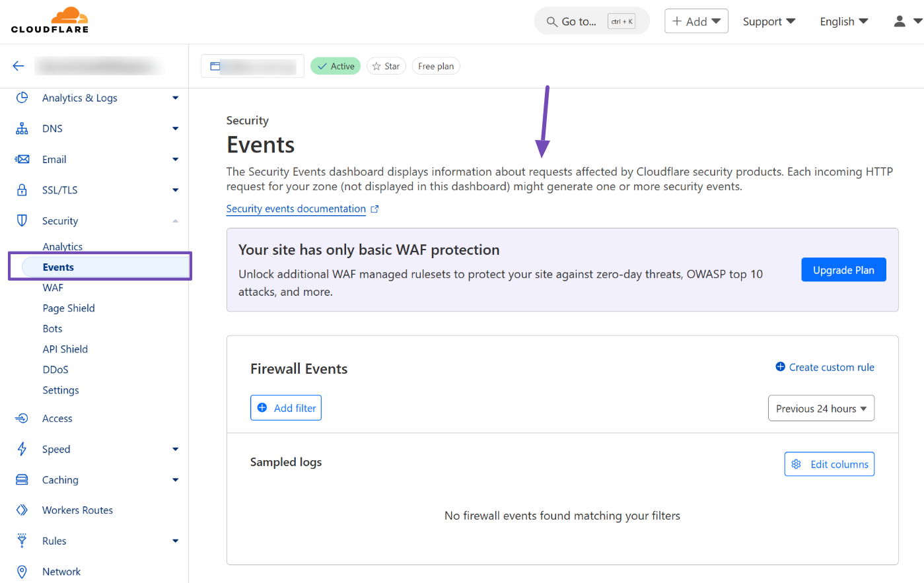Open the Add dropdown button

pos(696,21)
